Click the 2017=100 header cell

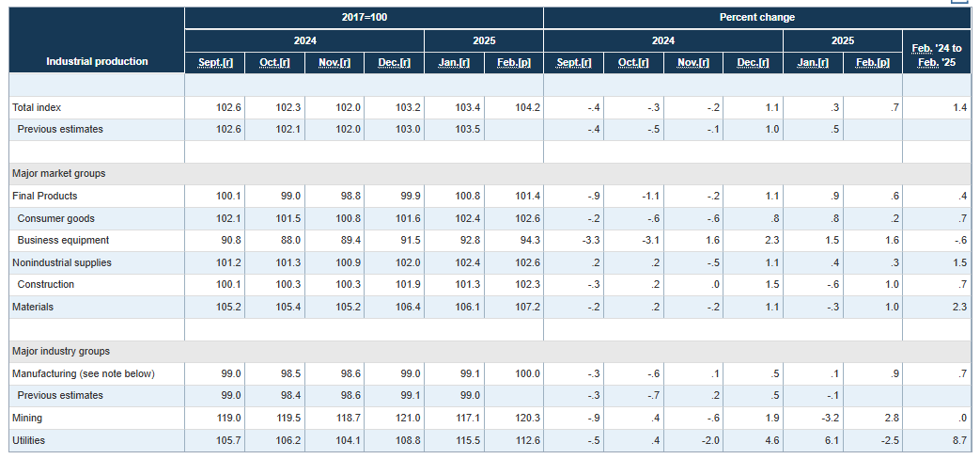click(364, 18)
